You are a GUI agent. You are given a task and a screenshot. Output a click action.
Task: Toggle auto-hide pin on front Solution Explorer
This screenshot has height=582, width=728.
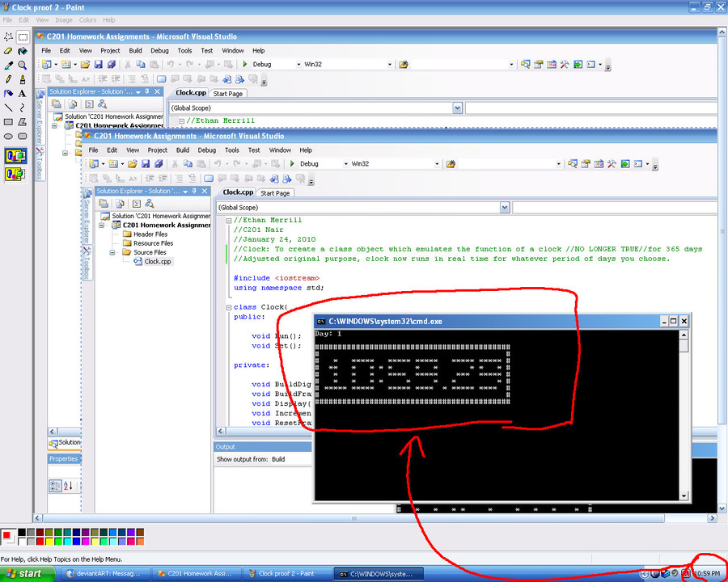(x=194, y=191)
